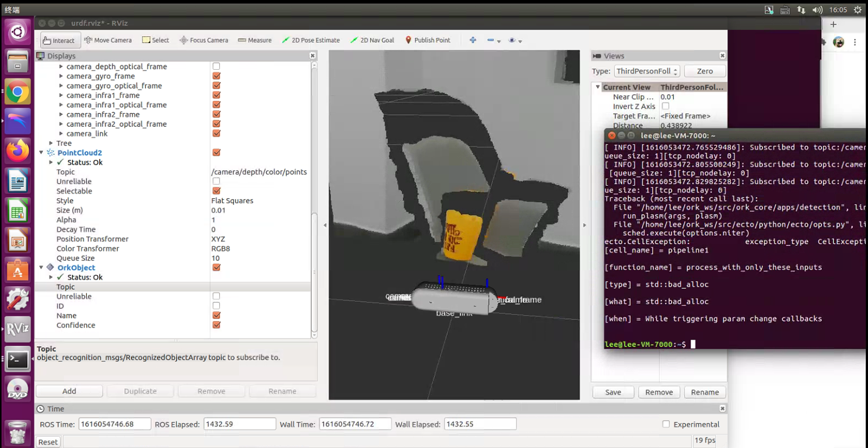
Task: Collapse the PointCloud2 display tree
Action: 41,153
